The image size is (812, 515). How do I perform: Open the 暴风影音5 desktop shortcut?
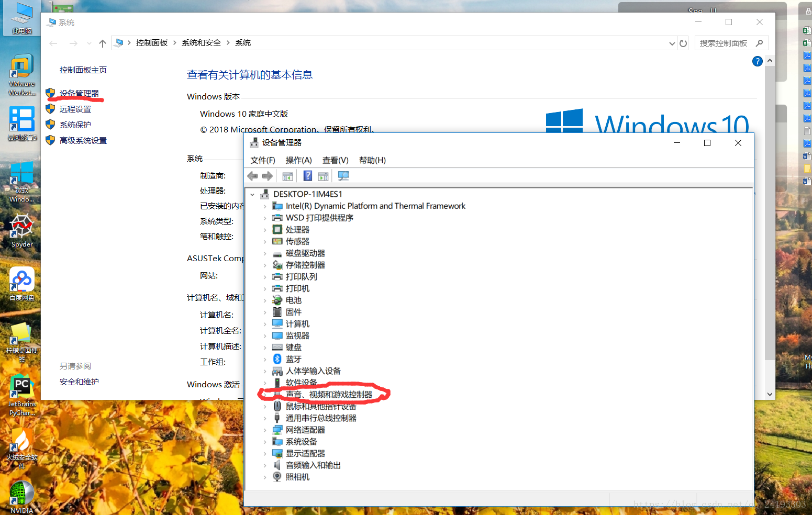22,124
